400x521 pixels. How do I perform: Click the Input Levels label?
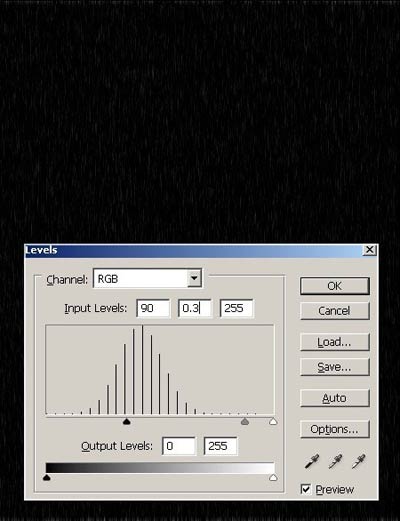pyautogui.click(x=96, y=308)
